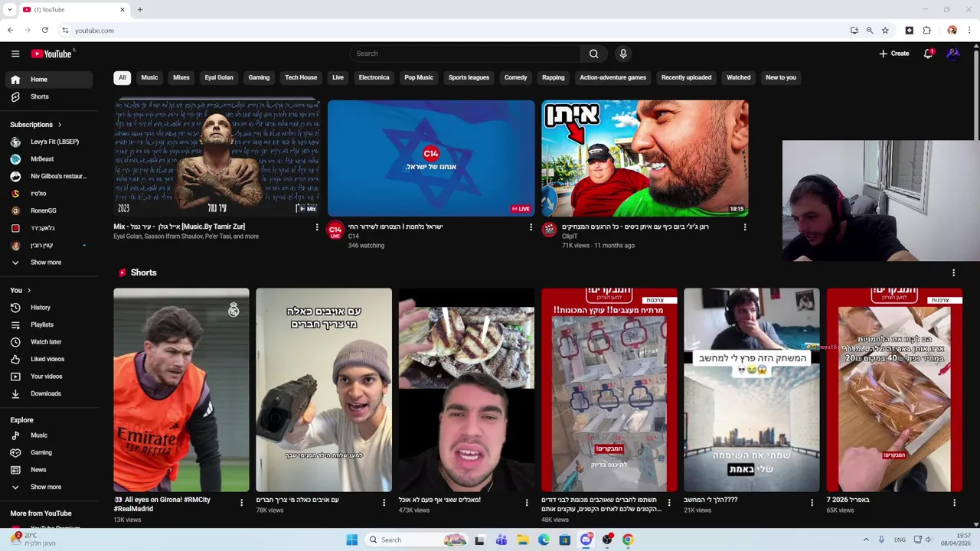
Task: Open Shorts shelf three-dot menu
Action: (x=953, y=272)
